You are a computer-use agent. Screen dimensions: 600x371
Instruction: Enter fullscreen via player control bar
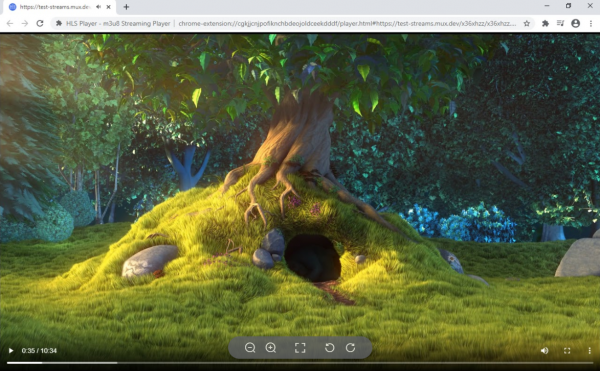tap(567, 350)
